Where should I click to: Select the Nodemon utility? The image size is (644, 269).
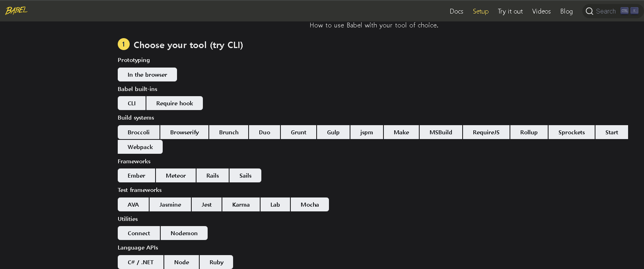coord(184,233)
